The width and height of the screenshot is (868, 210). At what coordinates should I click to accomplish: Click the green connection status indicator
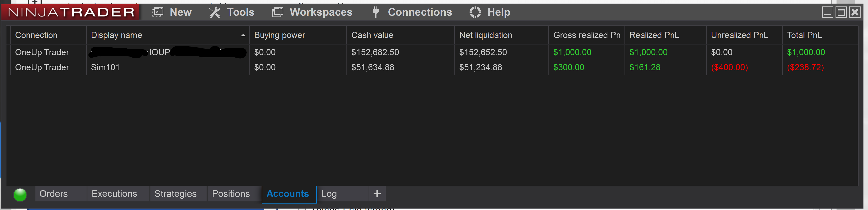point(20,194)
